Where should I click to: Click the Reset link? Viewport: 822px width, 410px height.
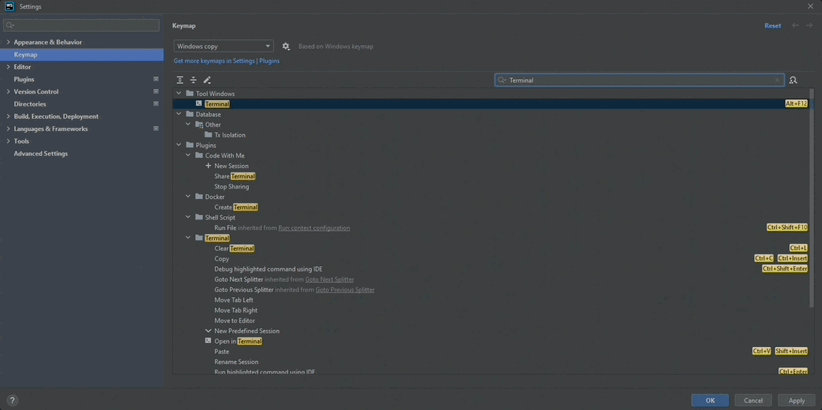(773, 26)
